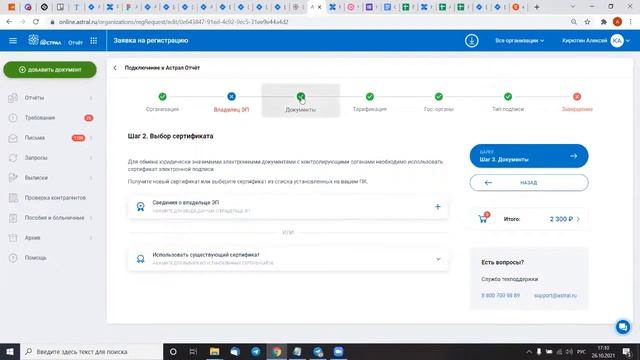Open the KA user avatar
Screen dimensions: 640x360
pyautogui.click(x=617, y=40)
